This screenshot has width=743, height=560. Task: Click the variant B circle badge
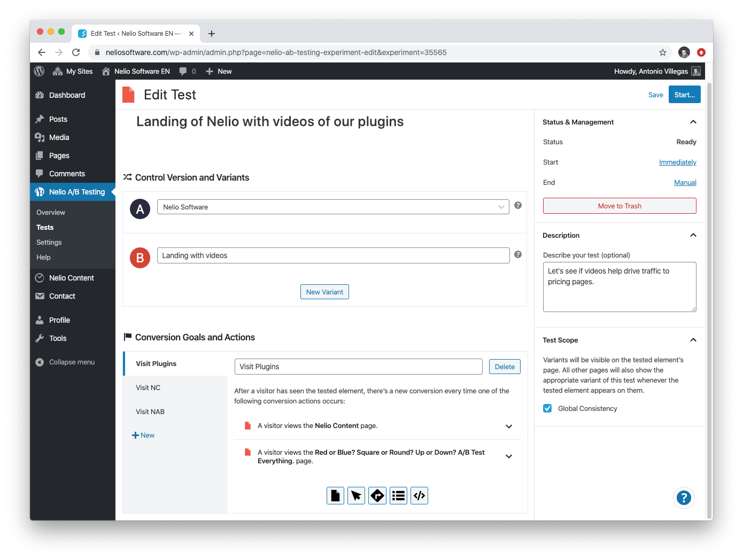point(140,258)
